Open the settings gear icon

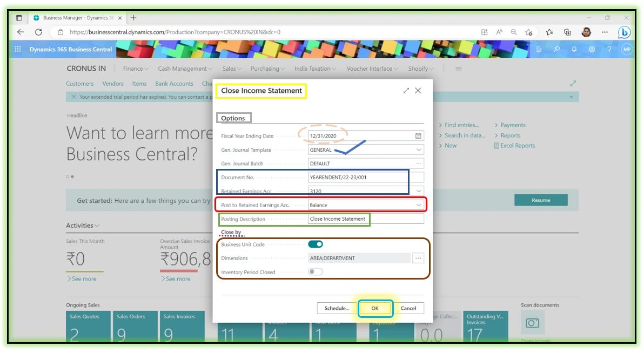click(592, 49)
